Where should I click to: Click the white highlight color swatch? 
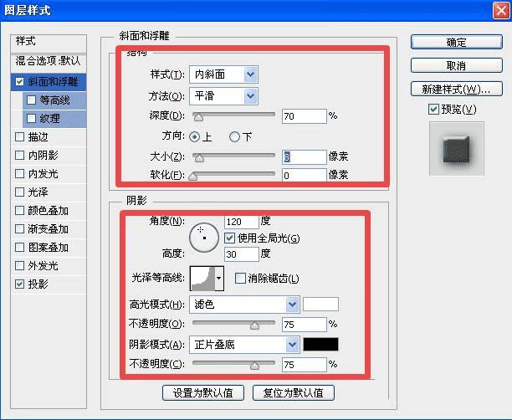320,305
